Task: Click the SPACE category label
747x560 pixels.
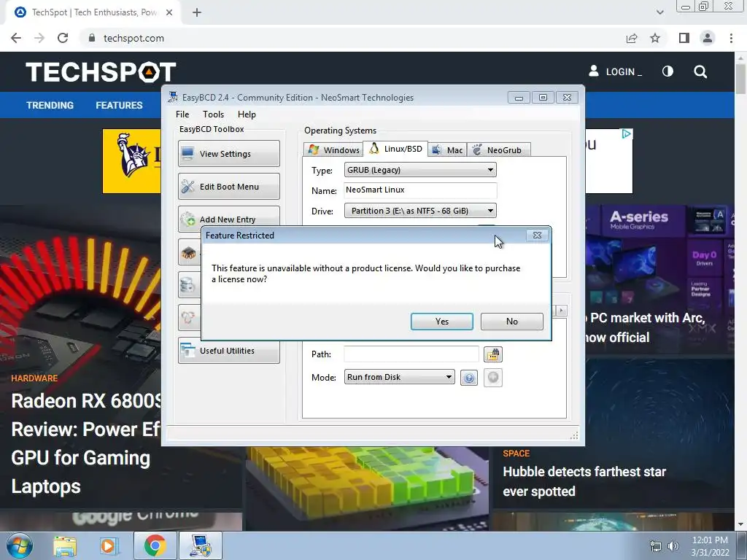Action: 516,454
